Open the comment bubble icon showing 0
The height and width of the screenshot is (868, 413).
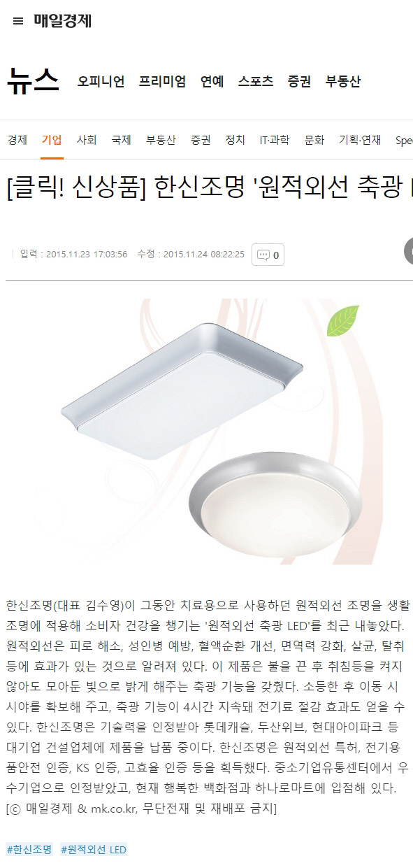268,255
